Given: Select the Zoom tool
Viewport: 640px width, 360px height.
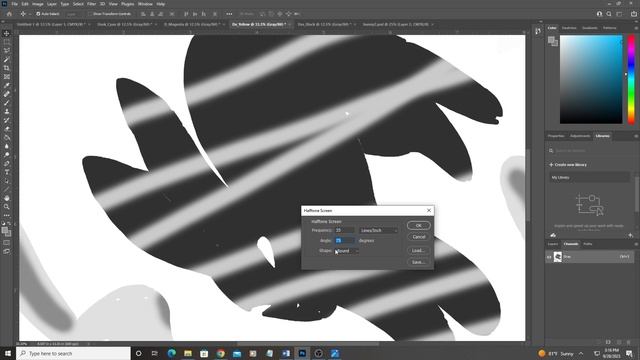Looking at the screenshot, I should [7, 207].
